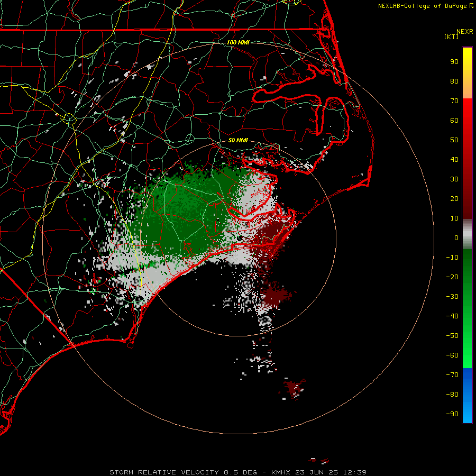
Task: Select the 50 NMI range ring label
Action: point(238,140)
